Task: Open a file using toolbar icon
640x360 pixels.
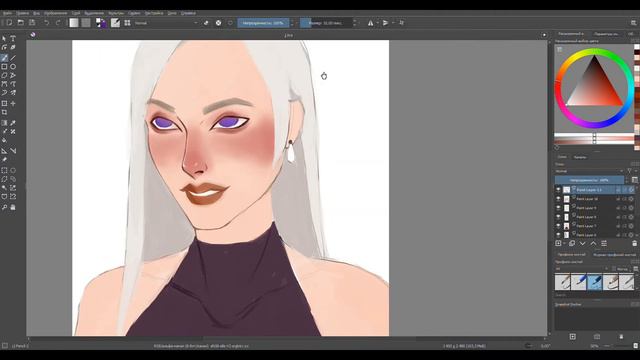Action: (x=20, y=23)
